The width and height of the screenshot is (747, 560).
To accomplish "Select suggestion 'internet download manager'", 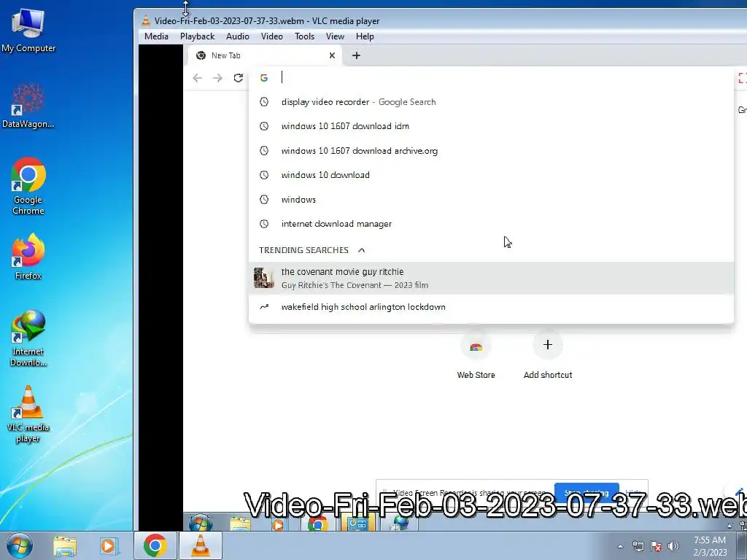I will click(491, 224).
